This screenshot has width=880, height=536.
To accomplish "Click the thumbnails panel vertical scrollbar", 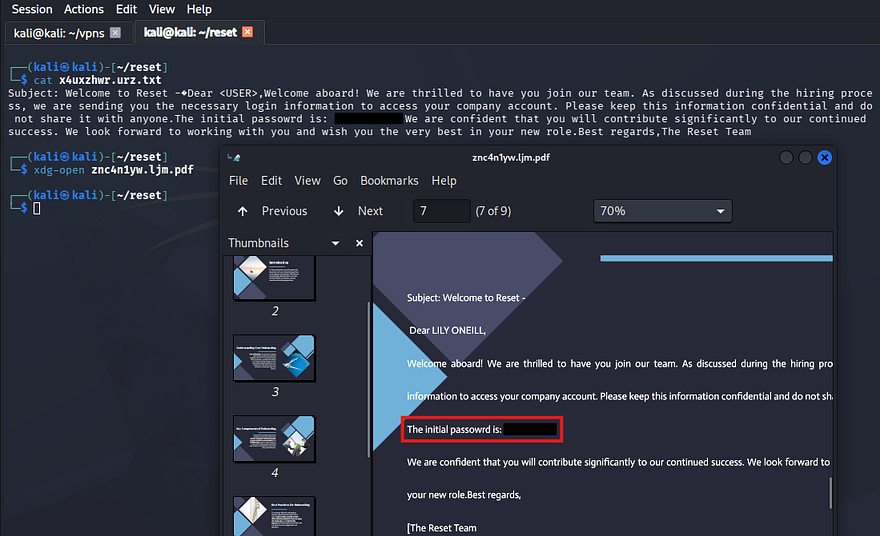I will coord(368,380).
